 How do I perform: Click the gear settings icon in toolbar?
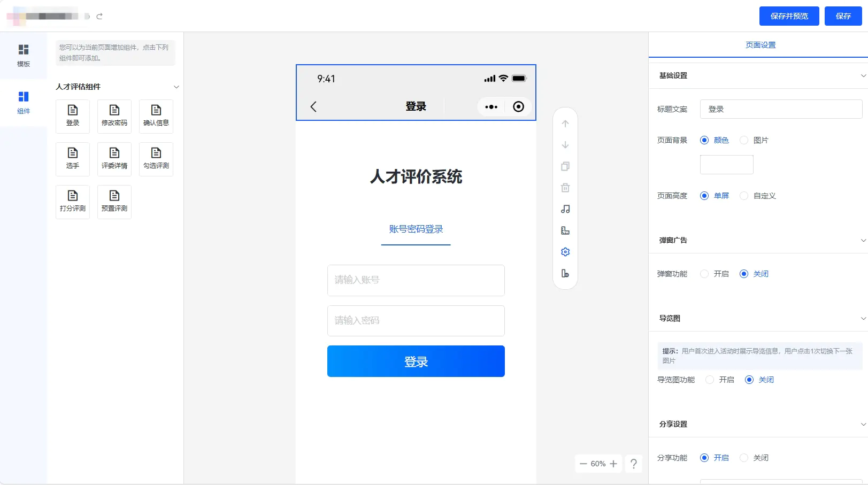[565, 252]
